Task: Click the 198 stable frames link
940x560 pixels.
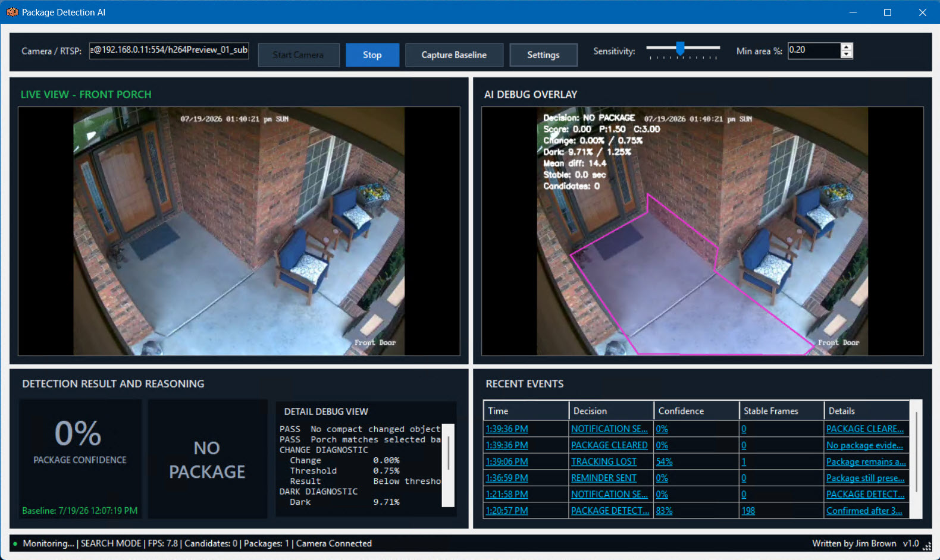Action: click(748, 511)
